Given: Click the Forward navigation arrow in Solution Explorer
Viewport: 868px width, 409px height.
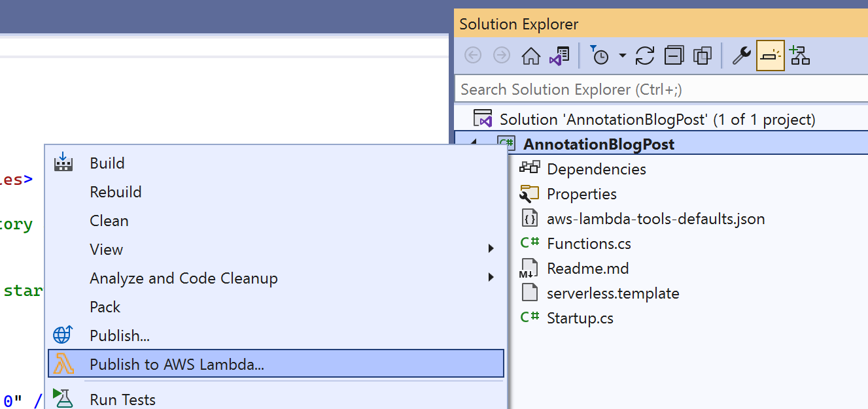Looking at the screenshot, I should (502, 56).
